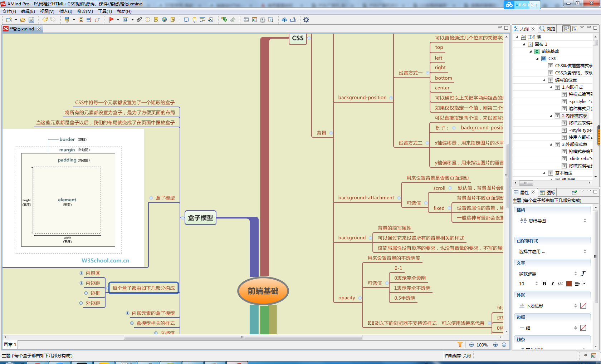Select the 前端基础 central topic
The image size is (601, 364).
(x=263, y=291)
